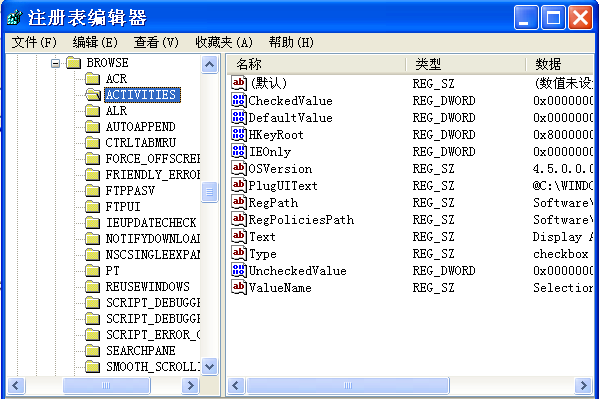
Task: Click the BROWSE folder icon
Action: point(73,63)
